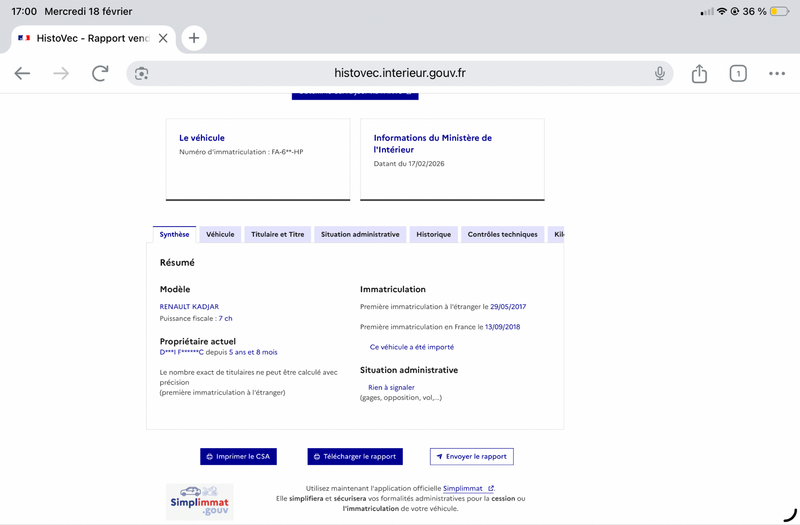The width and height of the screenshot is (800, 525).
Task: Open the Titulaire et Titre tab
Action: point(278,234)
